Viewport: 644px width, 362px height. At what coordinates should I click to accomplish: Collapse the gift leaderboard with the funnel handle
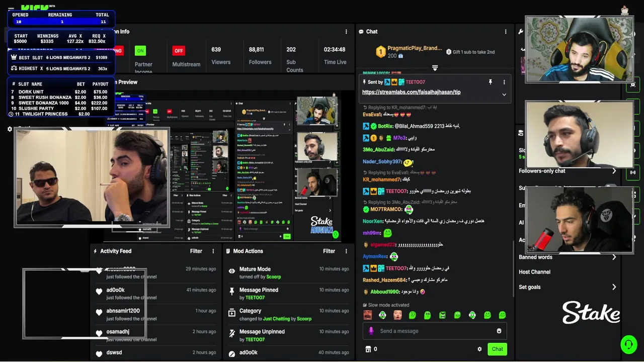tap(435, 68)
